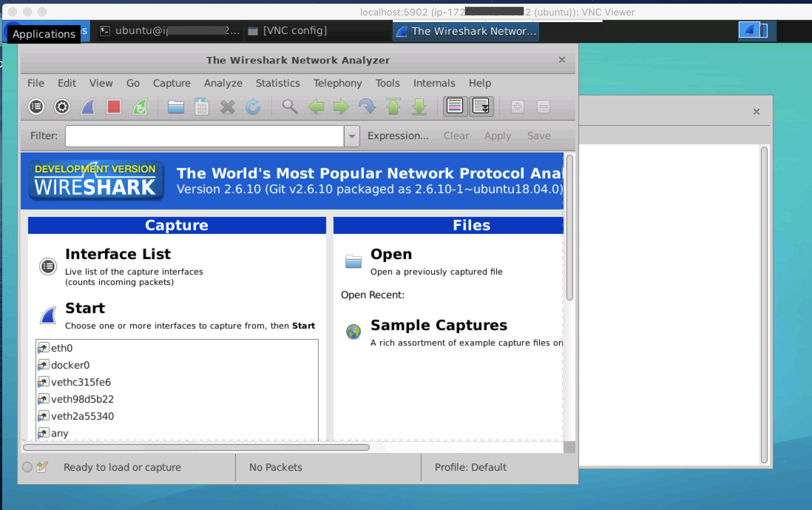The height and width of the screenshot is (510, 812).
Task: Restart the current capture green fin icon
Action: [140, 107]
